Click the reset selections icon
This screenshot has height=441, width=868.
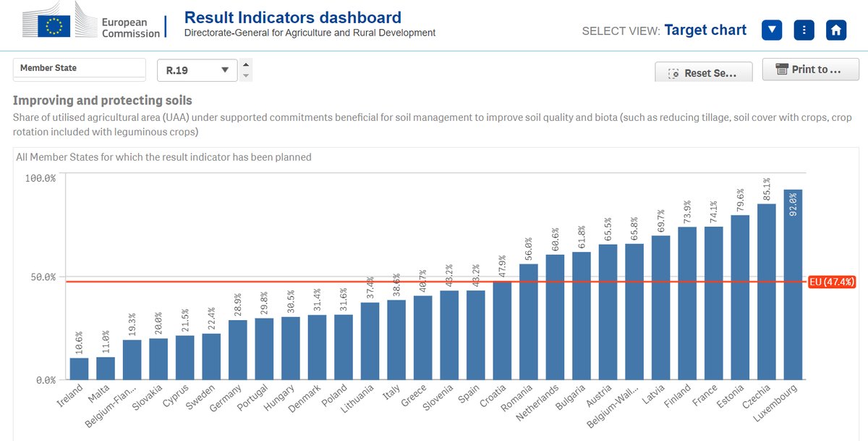673,72
